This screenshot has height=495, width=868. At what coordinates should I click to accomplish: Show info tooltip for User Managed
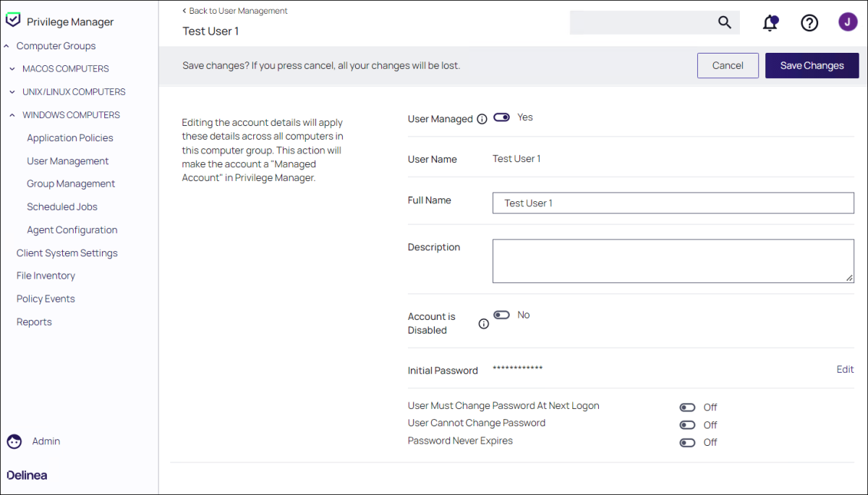point(482,119)
